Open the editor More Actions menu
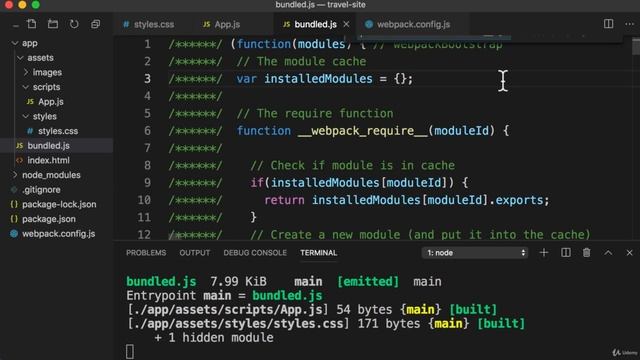640x360 pixels. click(629, 24)
